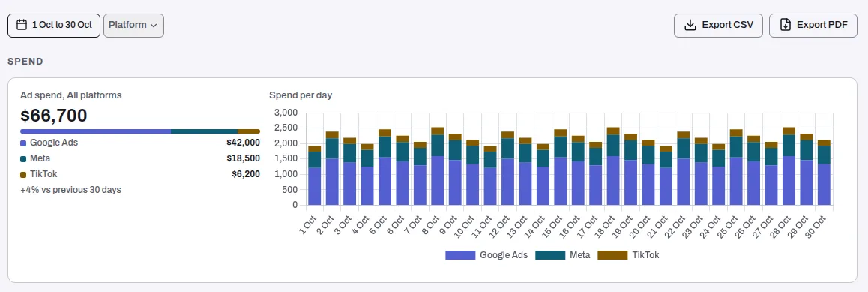Click the $66,700 total spend value
The height and width of the screenshot is (292, 868).
54,116
